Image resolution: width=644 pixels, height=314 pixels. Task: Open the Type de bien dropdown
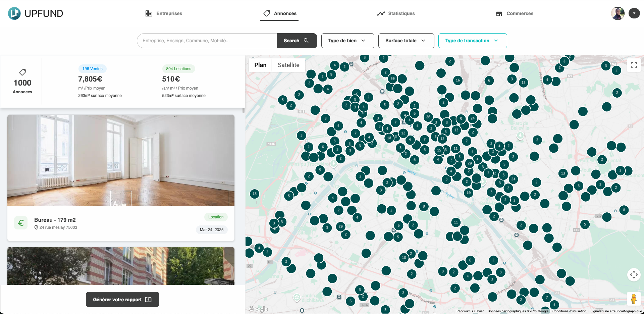click(x=347, y=41)
